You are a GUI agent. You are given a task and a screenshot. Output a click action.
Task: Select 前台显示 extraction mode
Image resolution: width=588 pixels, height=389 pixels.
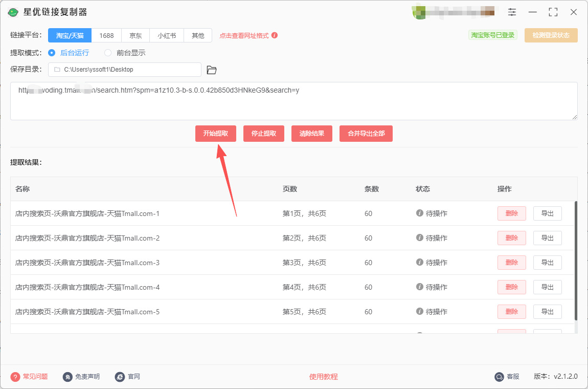125,53
